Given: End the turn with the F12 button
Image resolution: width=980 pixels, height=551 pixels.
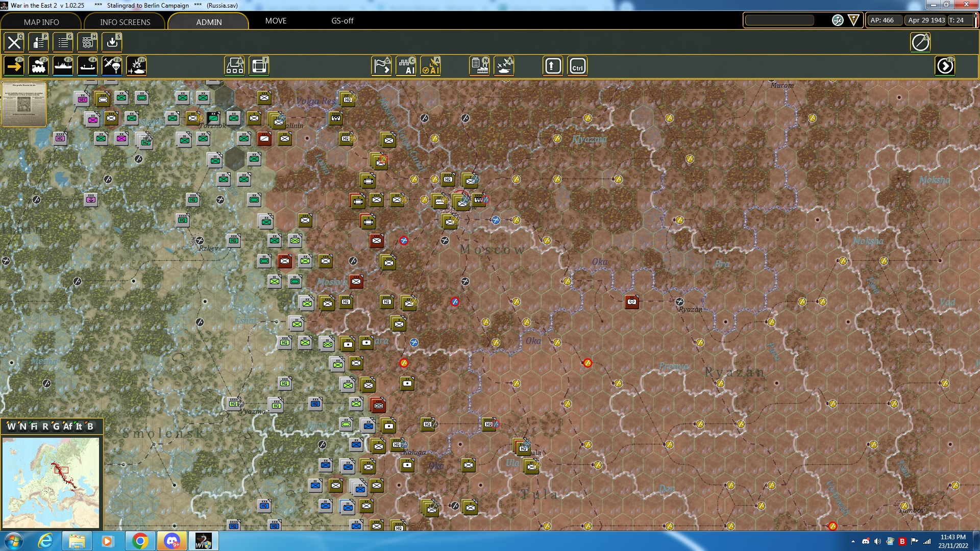Looking at the screenshot, I should click(945, 65).
